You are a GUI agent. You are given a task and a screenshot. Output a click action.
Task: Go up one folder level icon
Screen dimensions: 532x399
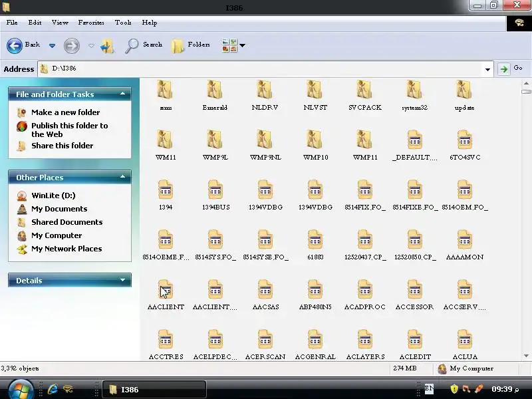(108, 45)
